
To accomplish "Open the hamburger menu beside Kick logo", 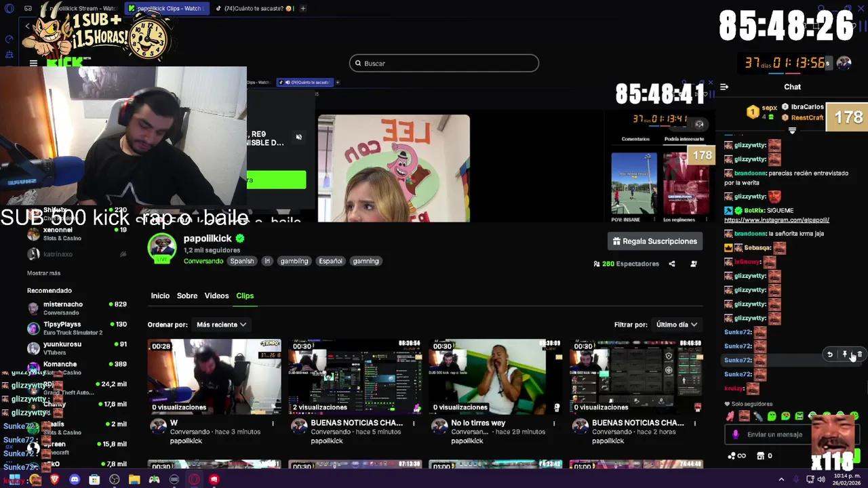I will click(x=33, y=63).
